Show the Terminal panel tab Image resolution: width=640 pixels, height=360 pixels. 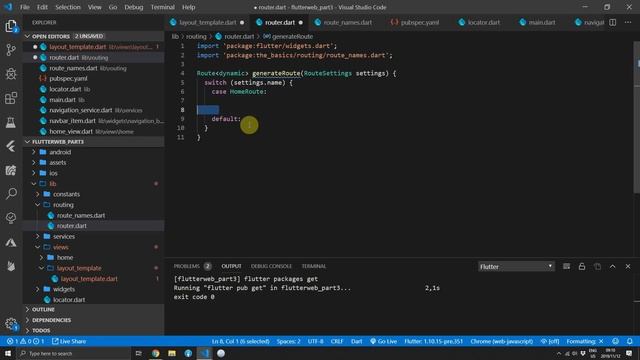pyautogui.click(x=314, y=266)
